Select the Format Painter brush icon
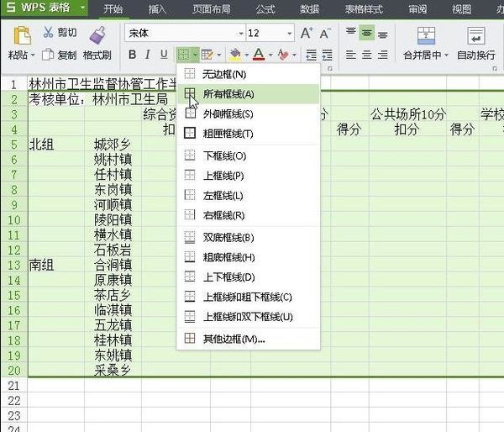This screenshot has width=504, height=432. 97,35
